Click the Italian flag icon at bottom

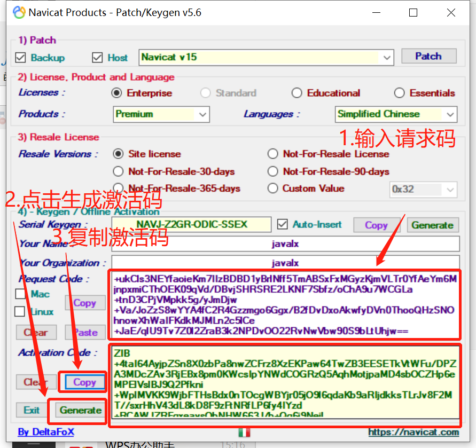tap(244, 432)
